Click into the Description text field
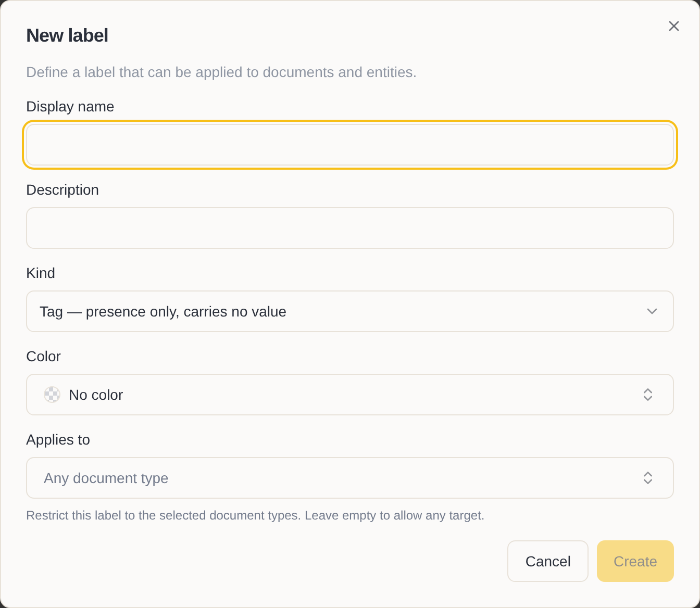The width and height of the screenshot is (700, 608). [x=350, y=228]
